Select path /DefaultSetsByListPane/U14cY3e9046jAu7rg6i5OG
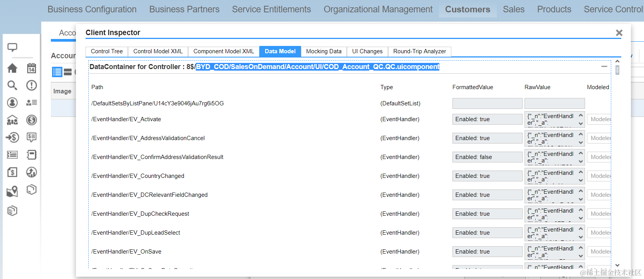Viewport: 644px width, 279px height. click(x=158, y=103)
